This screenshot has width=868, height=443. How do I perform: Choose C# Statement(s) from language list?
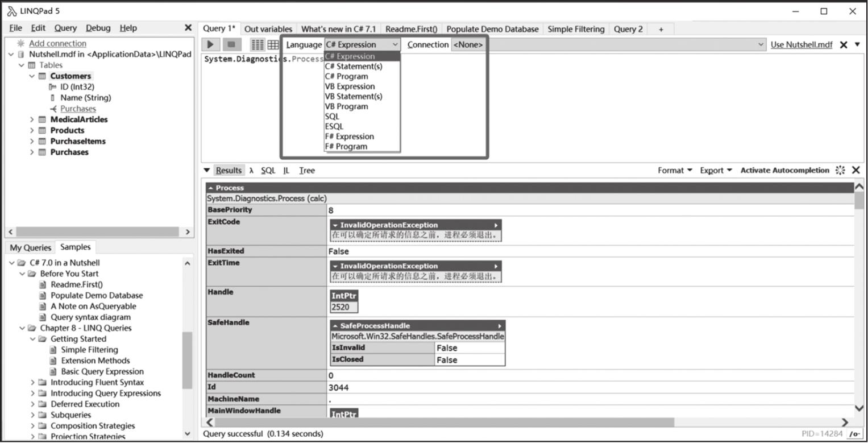coord(354,66)
